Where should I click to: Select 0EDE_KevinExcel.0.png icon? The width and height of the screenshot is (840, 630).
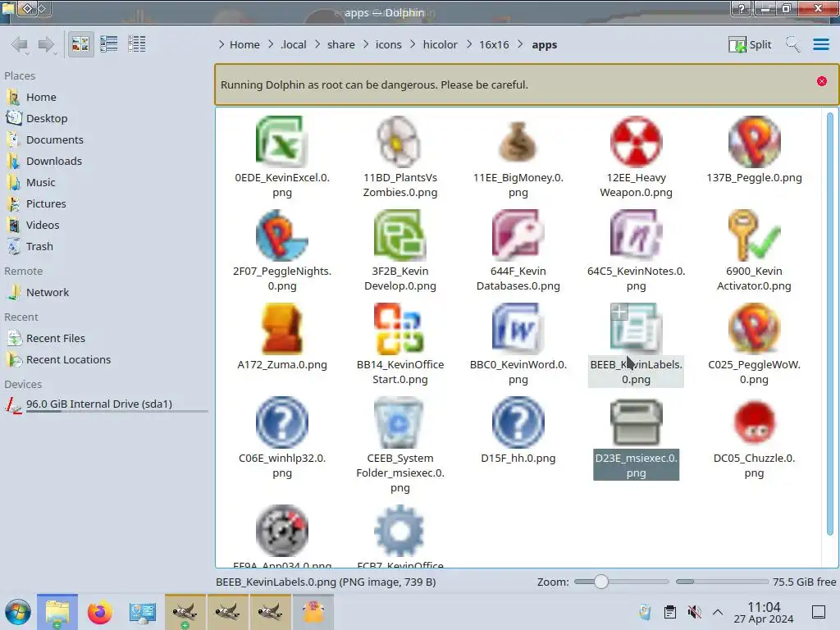point(282,141)
